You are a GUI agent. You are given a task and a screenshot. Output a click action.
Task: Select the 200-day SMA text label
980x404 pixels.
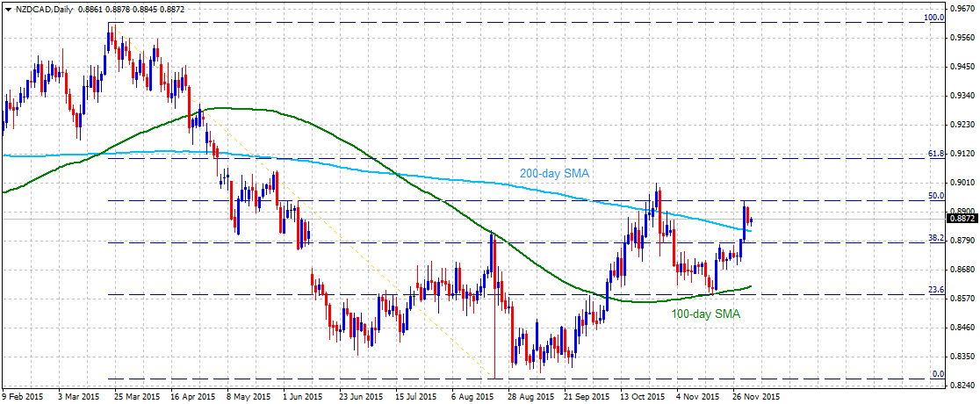(554, 172)
